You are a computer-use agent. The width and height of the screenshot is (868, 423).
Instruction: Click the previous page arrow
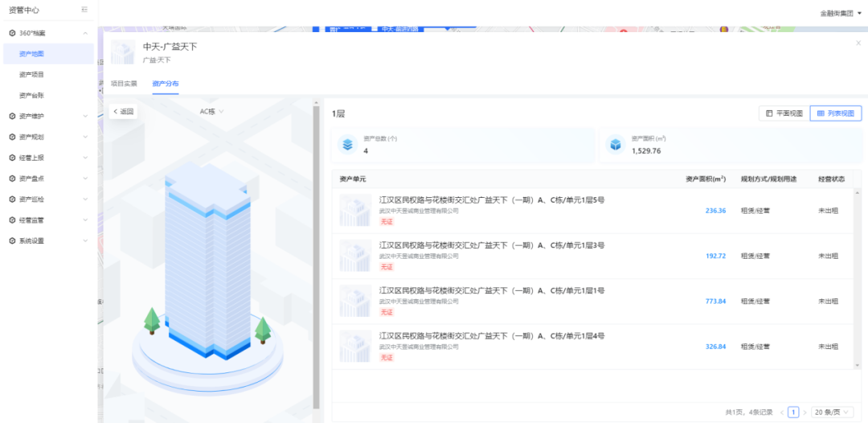tap(782, 412)
